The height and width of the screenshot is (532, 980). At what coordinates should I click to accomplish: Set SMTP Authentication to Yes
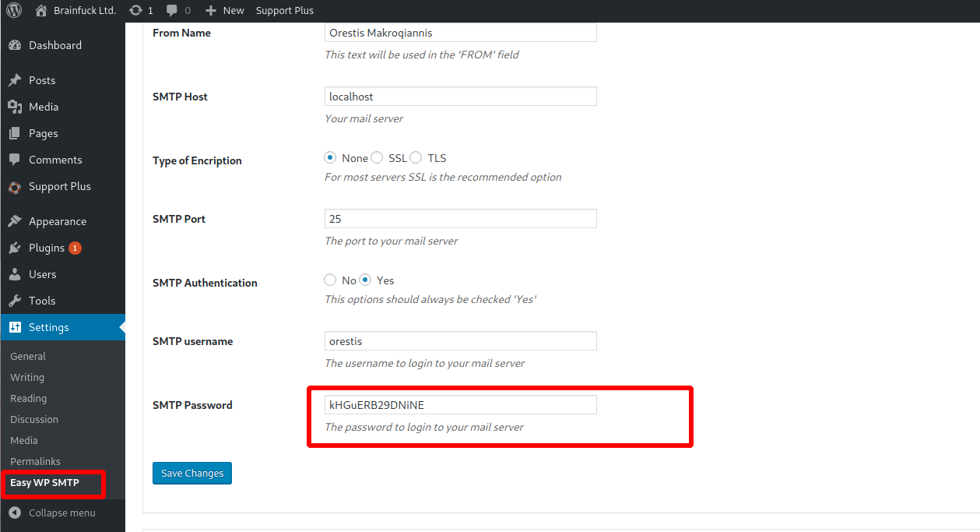365,280
